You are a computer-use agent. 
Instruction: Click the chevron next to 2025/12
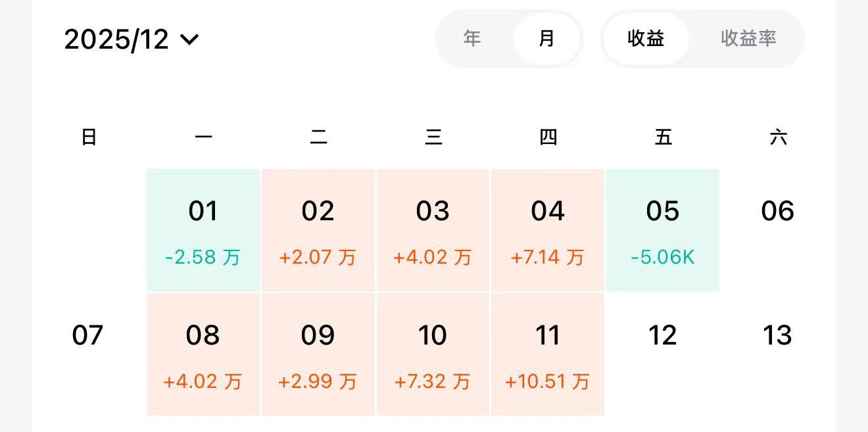pyautogui.click(x=189, y=40)
